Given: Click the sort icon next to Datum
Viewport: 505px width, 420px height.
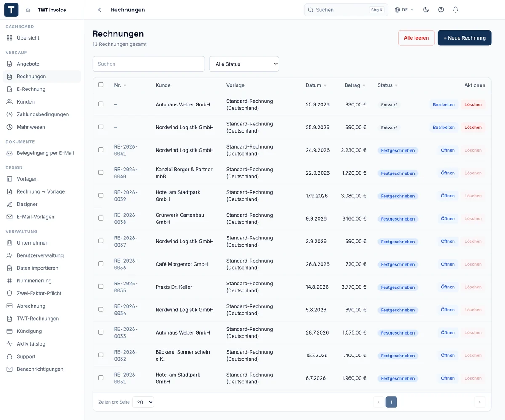Looking at the screenshot, I should click(x=325, y=85).
